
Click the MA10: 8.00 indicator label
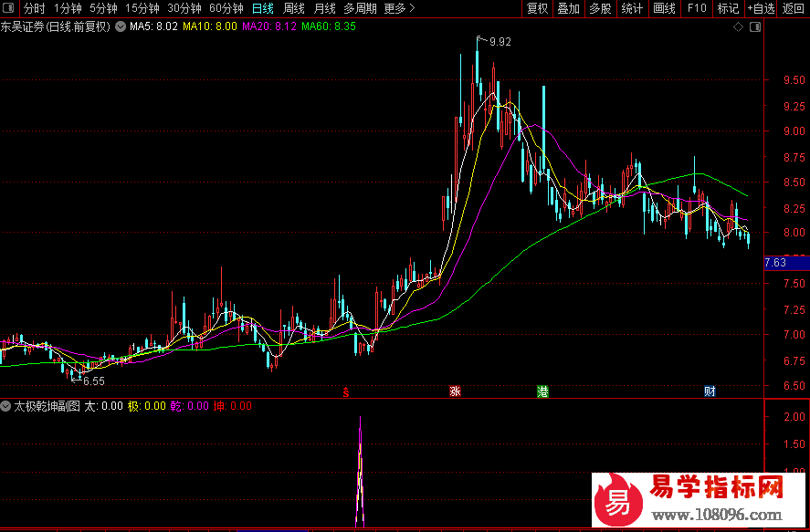tap(210, 26)
